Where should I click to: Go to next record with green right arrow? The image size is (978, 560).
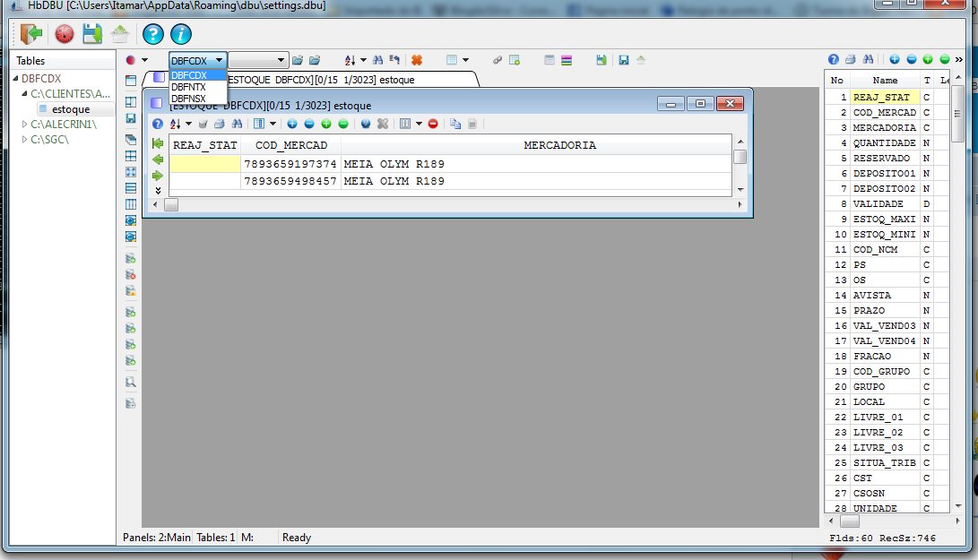[x=158, y=176]
